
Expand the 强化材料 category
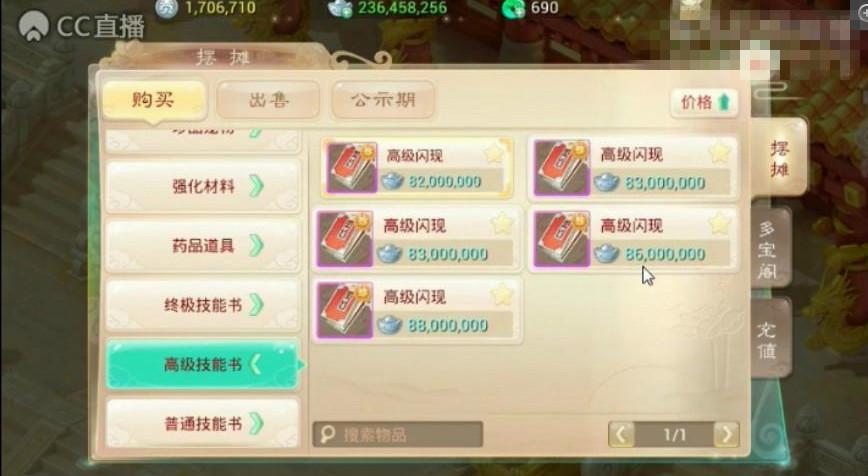coord(203,187)
